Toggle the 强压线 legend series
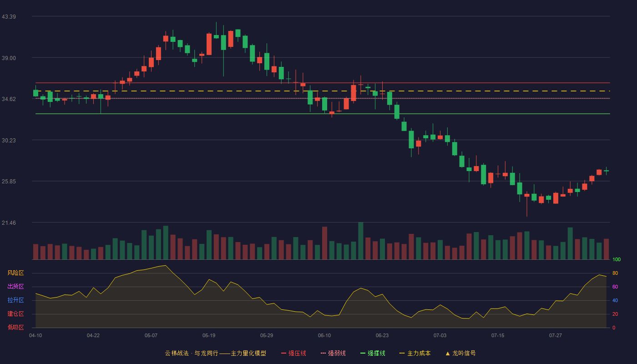637x364 pixels. [293, 353]
